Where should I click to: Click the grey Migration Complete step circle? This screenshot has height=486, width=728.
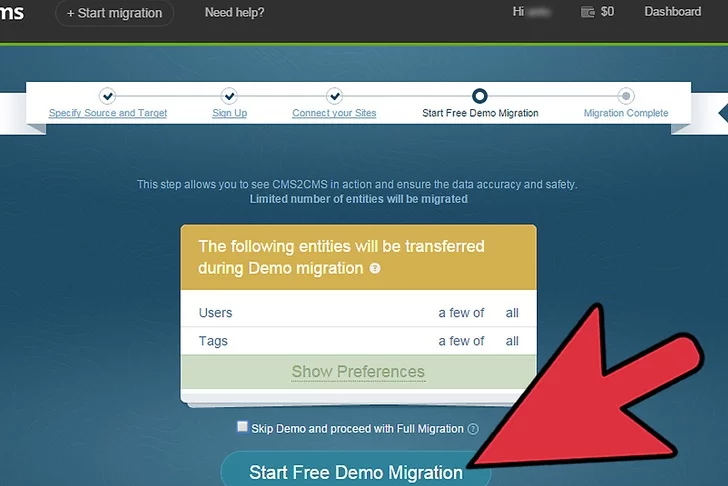coord(626,96)
